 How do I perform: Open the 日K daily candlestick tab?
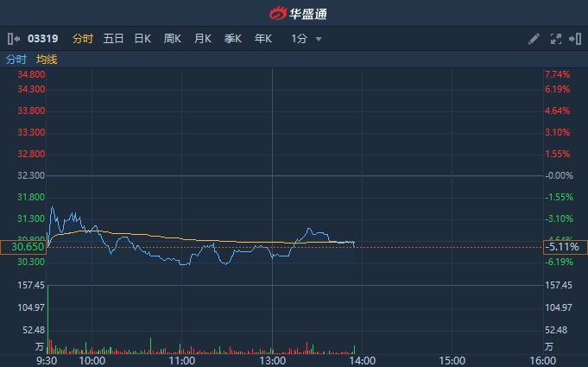pos(142,39)
